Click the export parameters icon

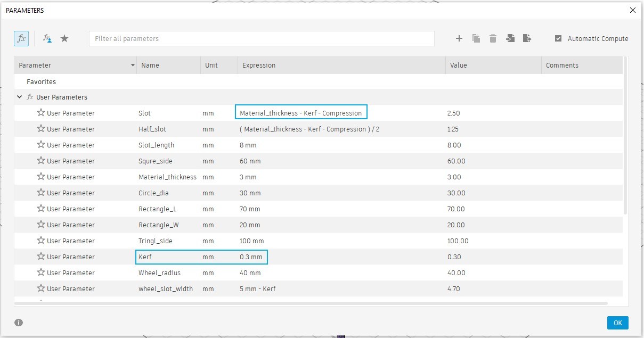[x=527, y=38]
